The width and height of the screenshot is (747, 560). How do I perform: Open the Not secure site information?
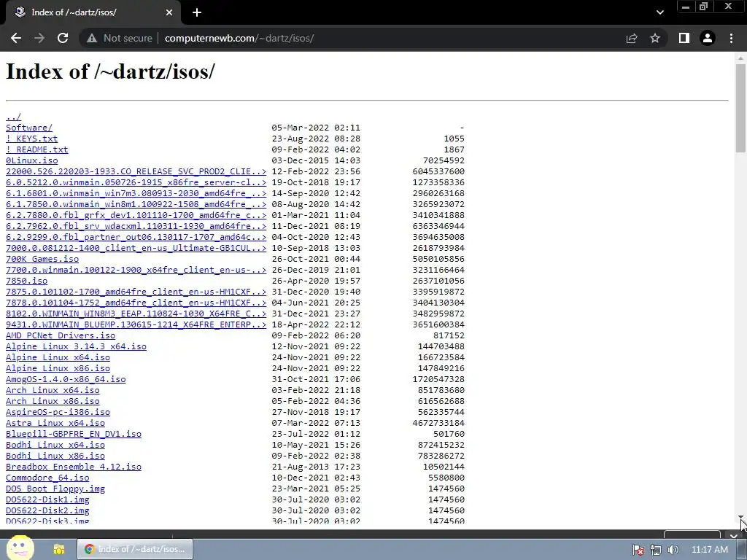pyautogui.click(x=119, y=38)
